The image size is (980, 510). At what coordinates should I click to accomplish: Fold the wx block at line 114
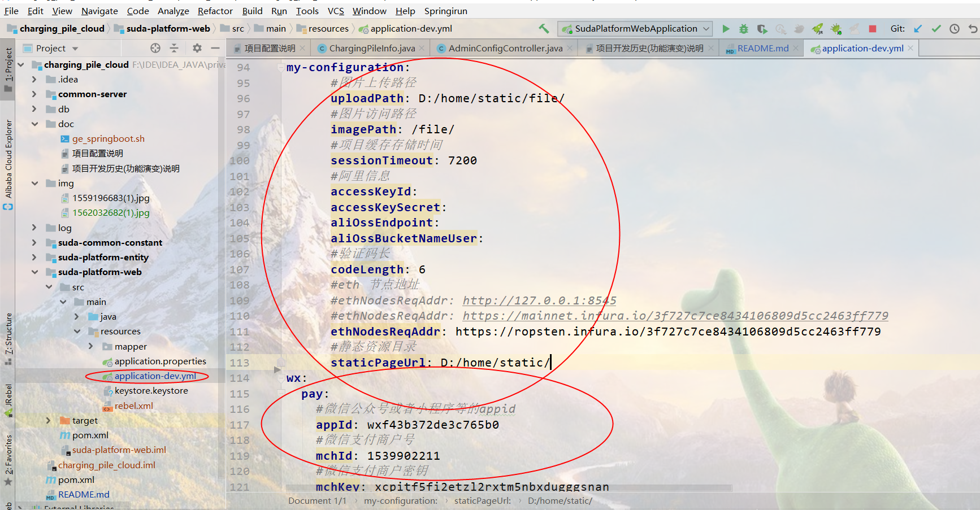[281, 378]
